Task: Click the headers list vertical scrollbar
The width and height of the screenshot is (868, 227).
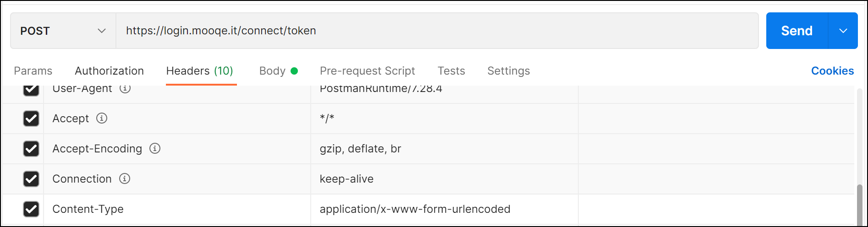Action: coord(859,204)
